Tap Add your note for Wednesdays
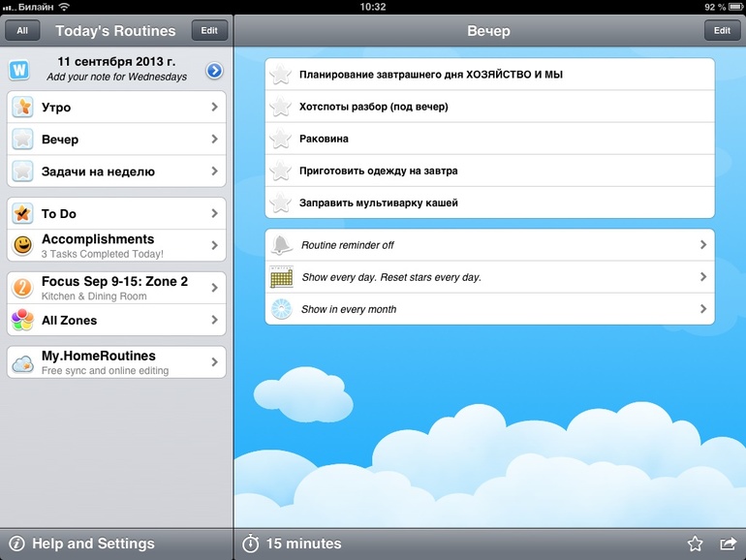Viewport: 746px width, 560px height. [116, 77]
